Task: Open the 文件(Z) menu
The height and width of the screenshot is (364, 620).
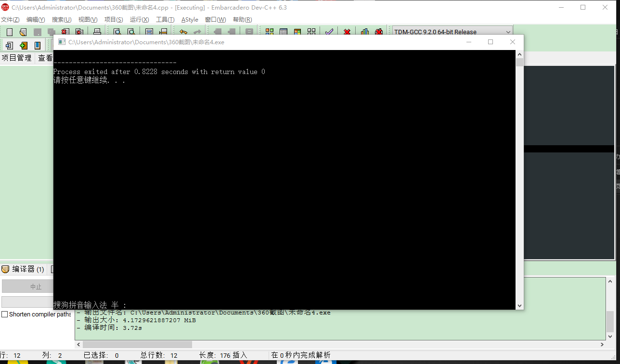Action: click(10, 20)
